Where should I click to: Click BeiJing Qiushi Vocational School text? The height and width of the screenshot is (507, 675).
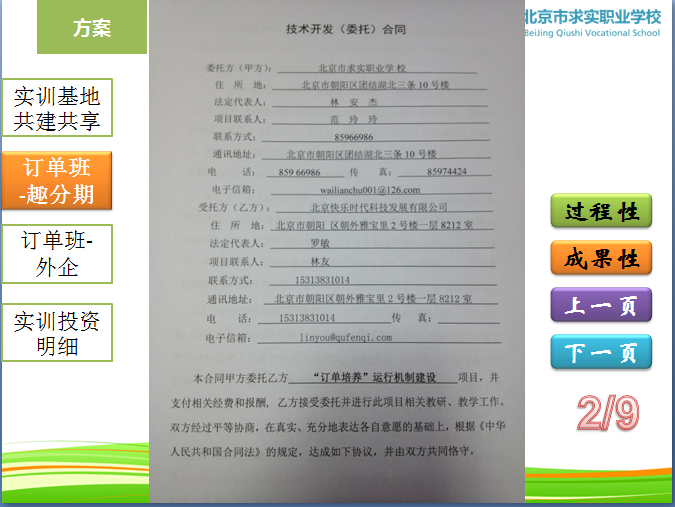[592, 33]
